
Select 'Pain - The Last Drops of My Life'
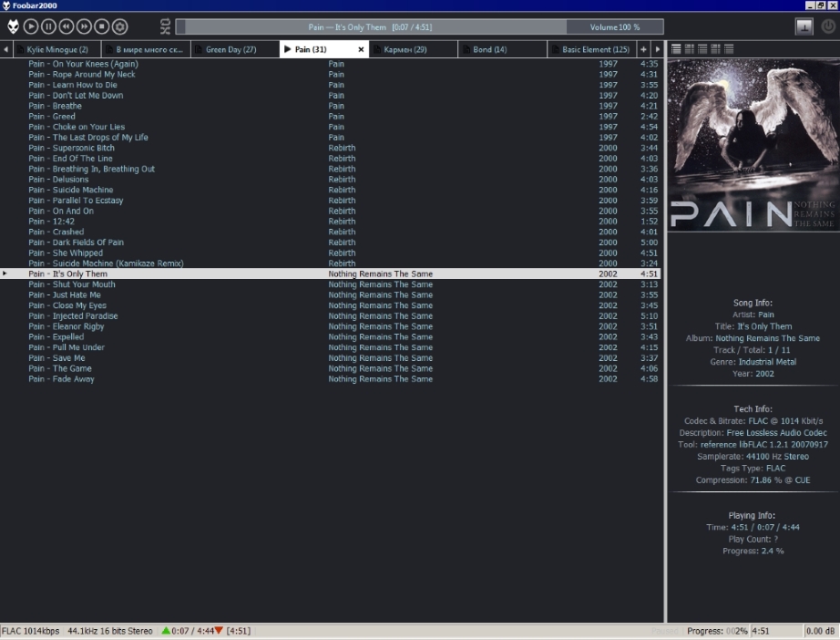(330, 138)
